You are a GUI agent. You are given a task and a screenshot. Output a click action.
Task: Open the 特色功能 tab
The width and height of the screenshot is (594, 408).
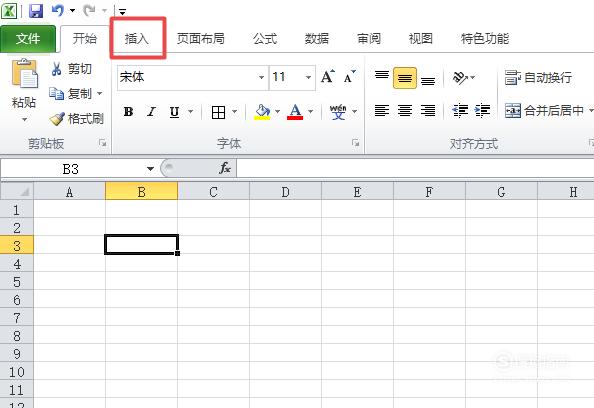tap(485, 39)
